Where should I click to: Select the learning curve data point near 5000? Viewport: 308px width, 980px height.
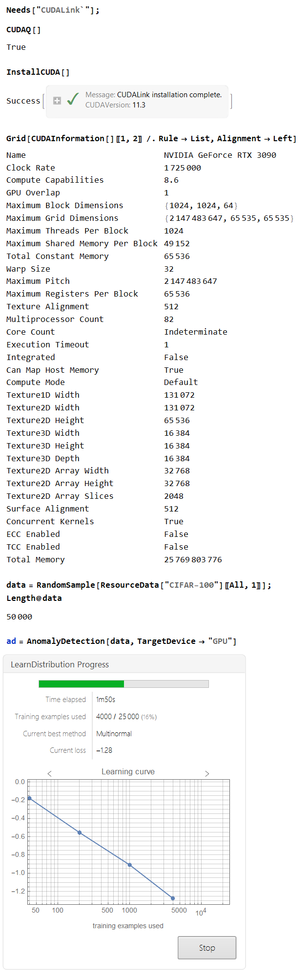pos(173,898)
